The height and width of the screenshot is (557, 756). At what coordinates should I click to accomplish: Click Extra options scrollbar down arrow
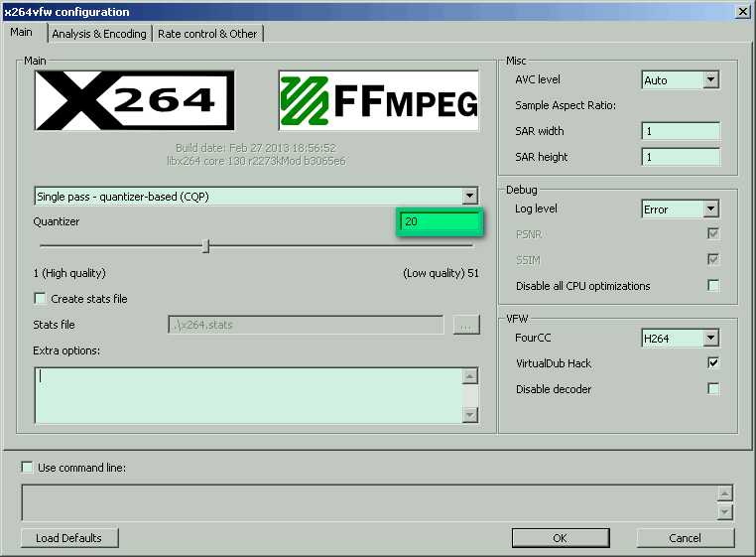click(470, 415)
